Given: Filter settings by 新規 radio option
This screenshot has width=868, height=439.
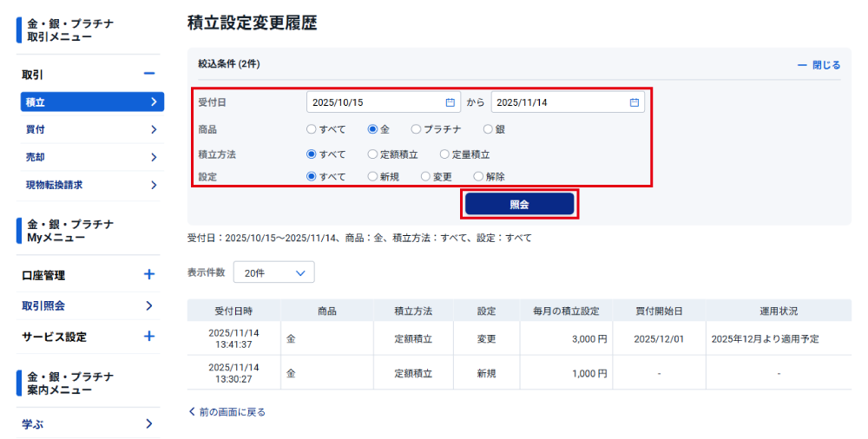Looking at the screenshot, I should coord(372,177).
